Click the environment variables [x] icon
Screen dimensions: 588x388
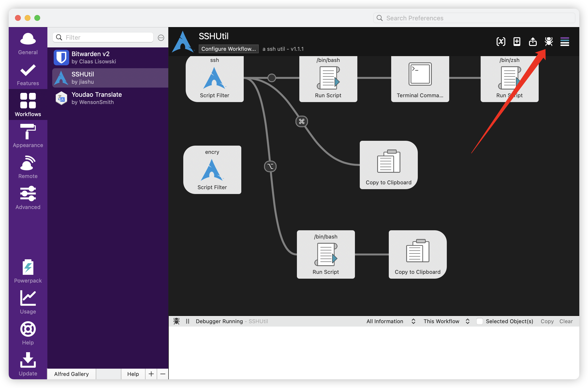point(501,42)
